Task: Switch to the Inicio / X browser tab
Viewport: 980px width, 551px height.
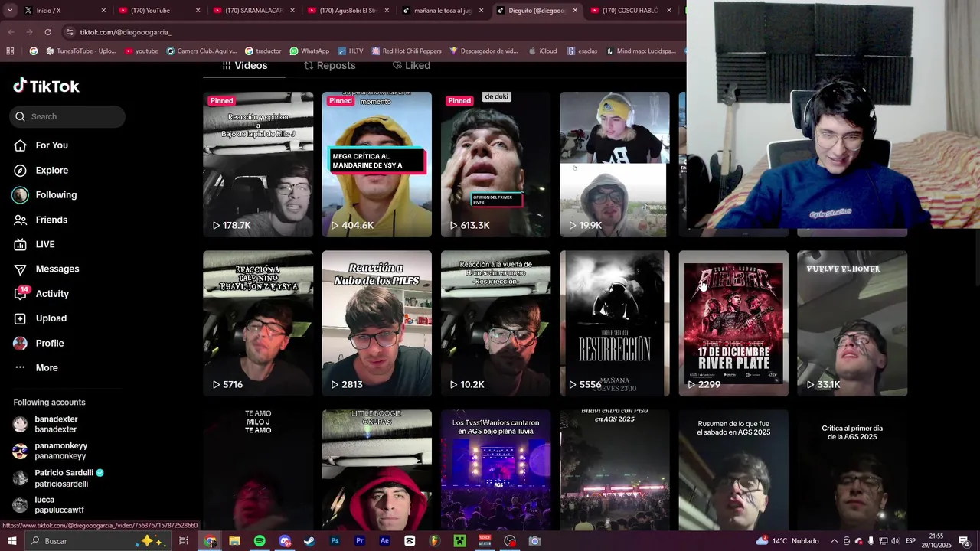Action: point(65,11)
